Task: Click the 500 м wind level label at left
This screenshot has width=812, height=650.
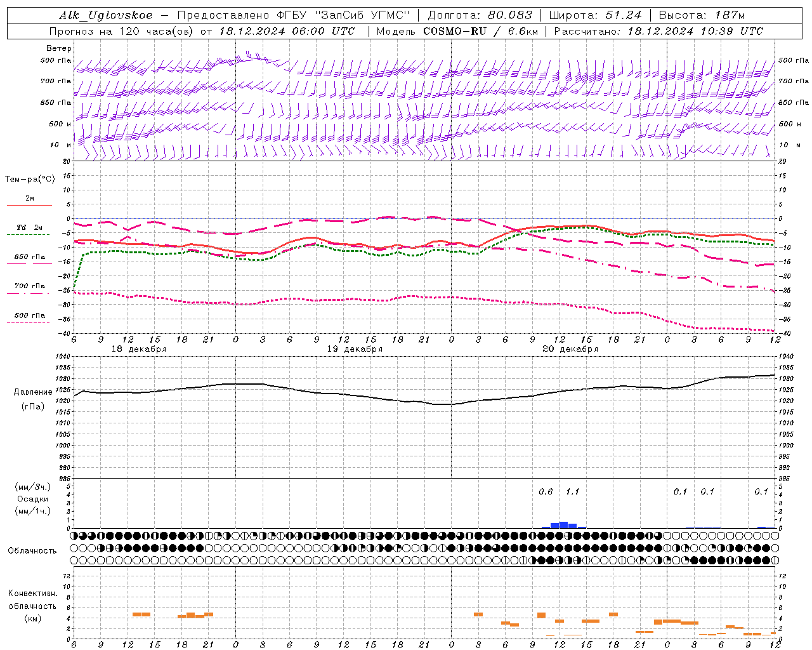Action: pos(60,124)
